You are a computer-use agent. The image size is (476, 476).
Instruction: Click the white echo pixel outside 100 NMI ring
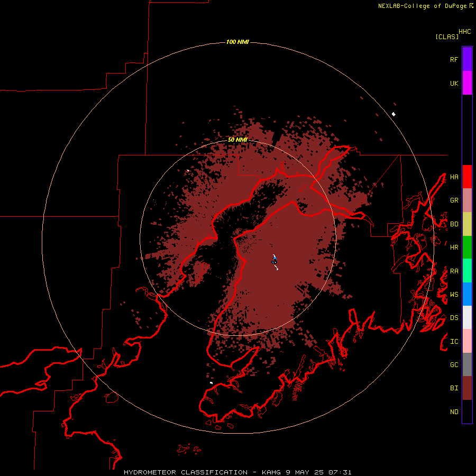pos(393,114)
